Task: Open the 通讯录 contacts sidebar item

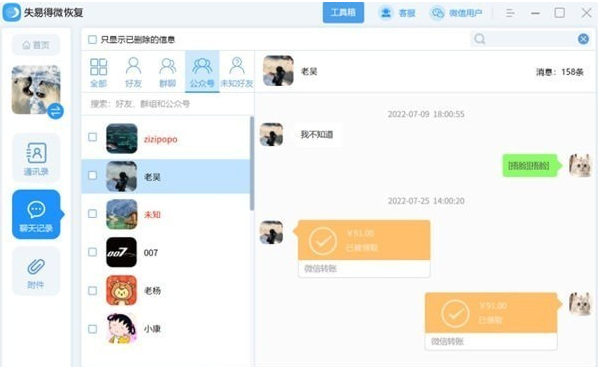Action: tap(36, 158)
